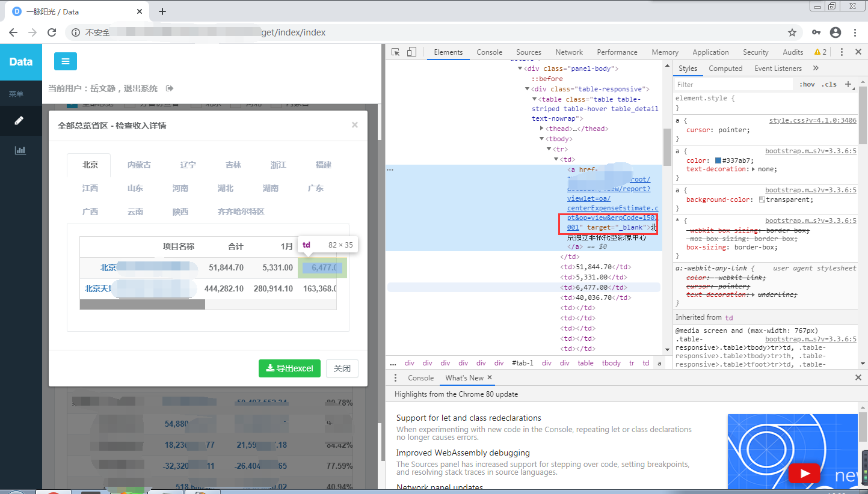
Task: Bookmark this page with the star icon
Action: [x=792, y=32]
